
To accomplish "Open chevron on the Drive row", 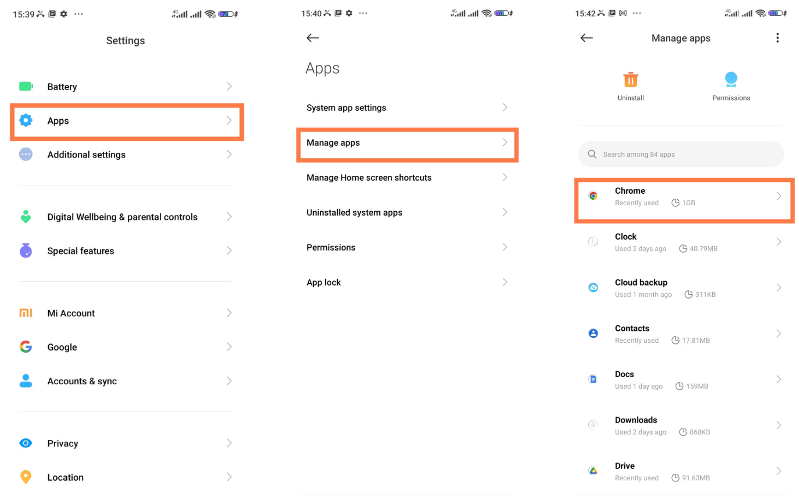I will click(x=779, y=471).
